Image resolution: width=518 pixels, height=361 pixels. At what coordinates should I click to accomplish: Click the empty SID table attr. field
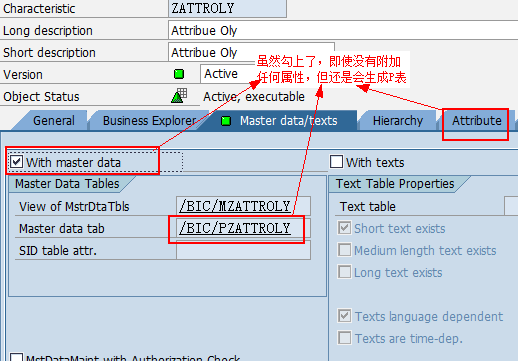(243, 250)
